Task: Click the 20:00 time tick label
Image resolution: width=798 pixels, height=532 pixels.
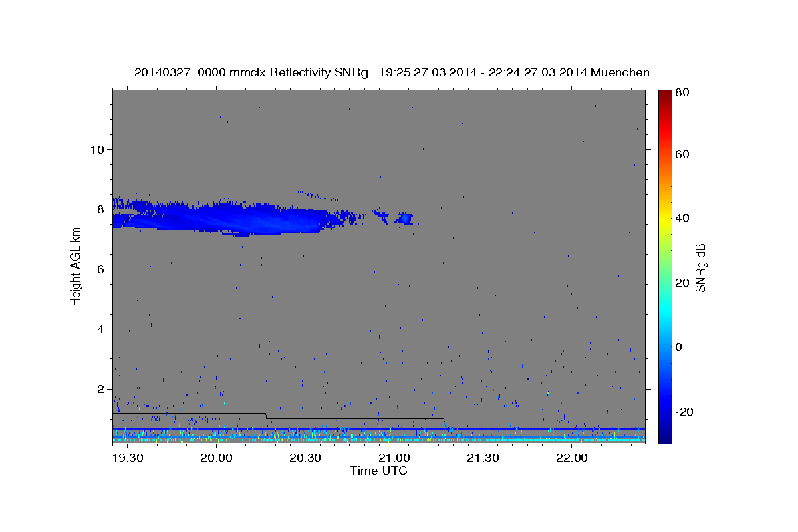Action: tap(216, 458)
